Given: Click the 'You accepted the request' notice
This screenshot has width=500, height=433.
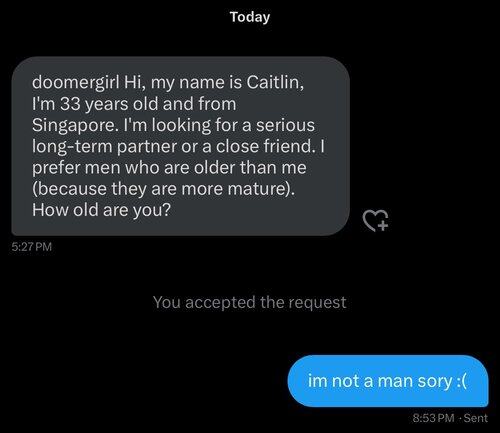Looking at the screenshot, I should coord(250,302).
